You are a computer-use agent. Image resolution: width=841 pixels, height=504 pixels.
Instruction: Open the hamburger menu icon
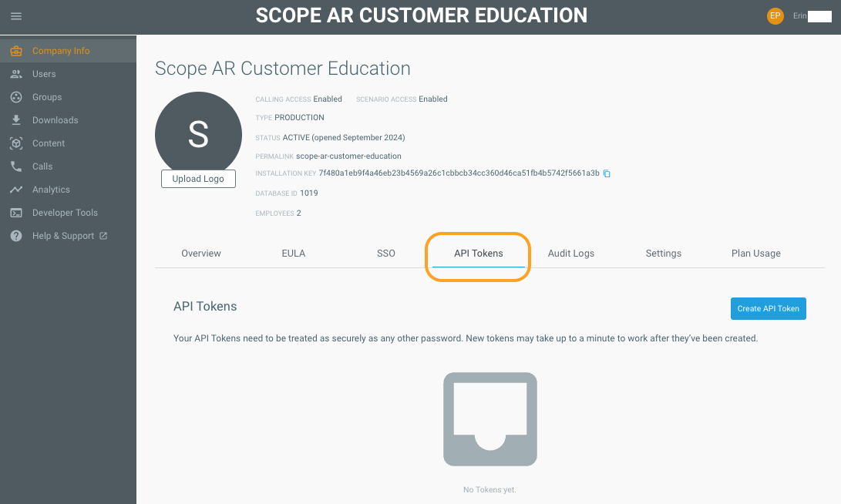coord(16,16)
